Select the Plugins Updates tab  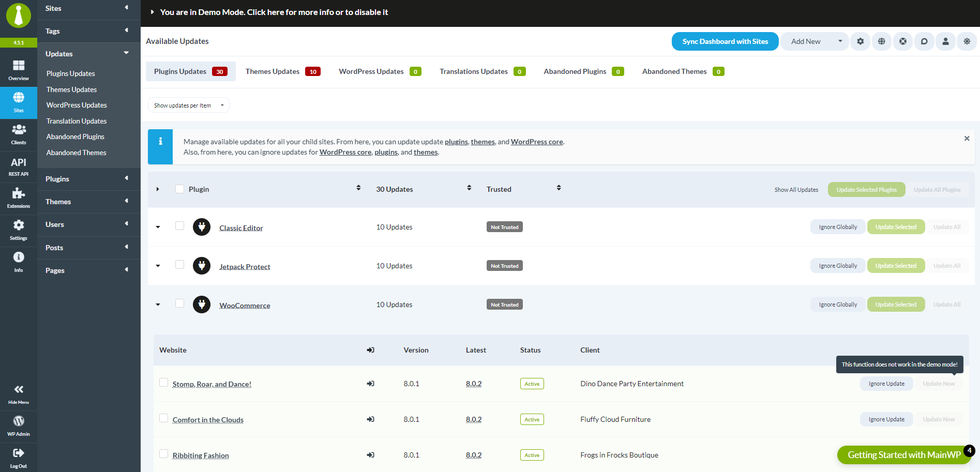[191, 71]
